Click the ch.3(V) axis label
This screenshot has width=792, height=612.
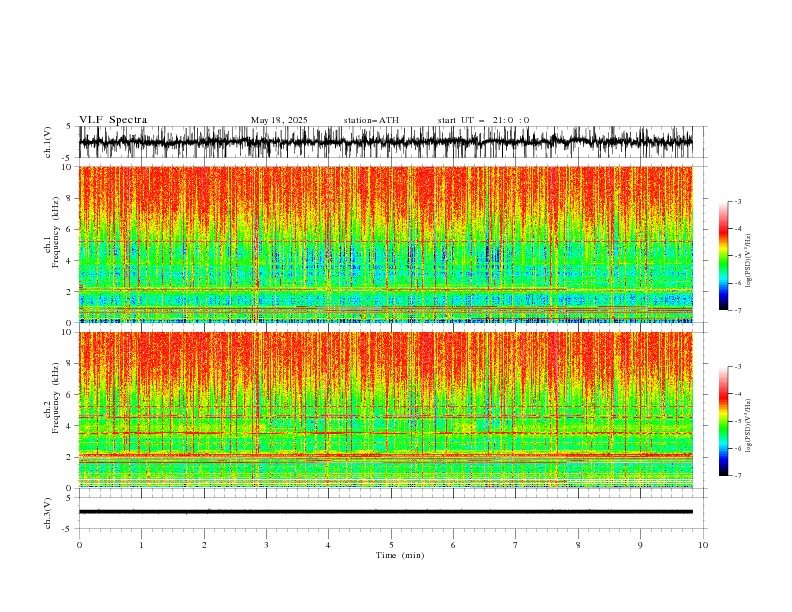[x=48, y=513]
